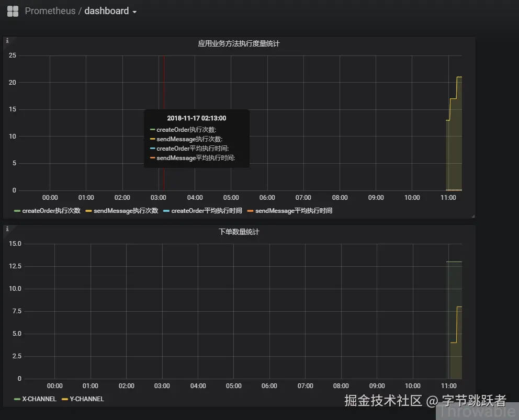
Task: Open the dashboard picker dropdown caret
Action: 134,12
